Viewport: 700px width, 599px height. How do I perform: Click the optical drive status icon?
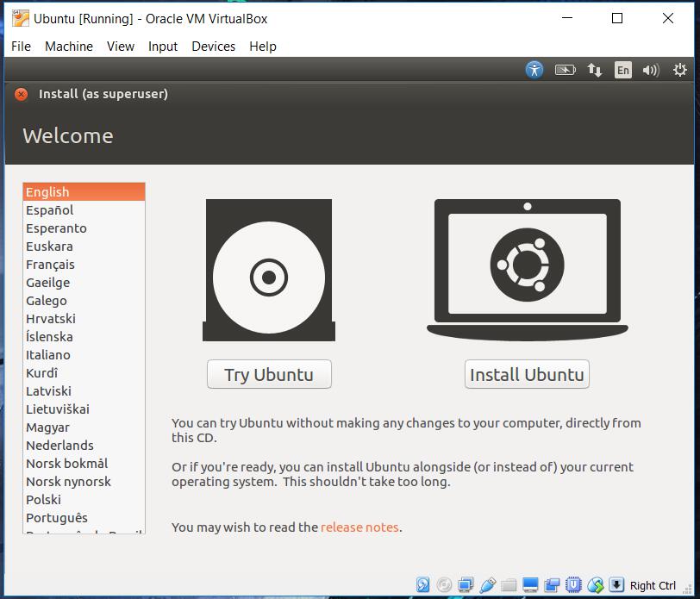pos(444,584)
